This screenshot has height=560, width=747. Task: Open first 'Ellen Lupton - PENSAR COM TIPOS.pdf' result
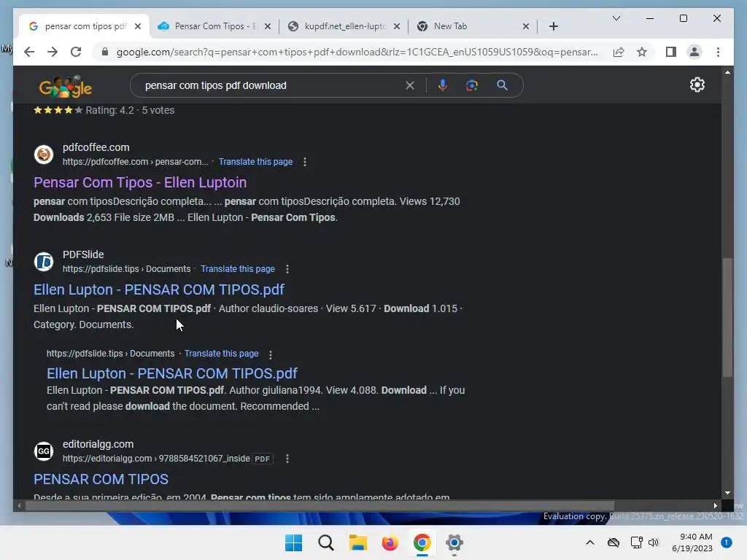(x=158, y=289)
